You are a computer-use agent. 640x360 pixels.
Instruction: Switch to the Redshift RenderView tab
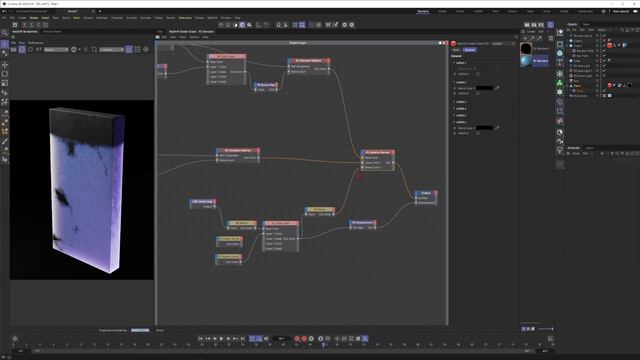tap(25, 31)
